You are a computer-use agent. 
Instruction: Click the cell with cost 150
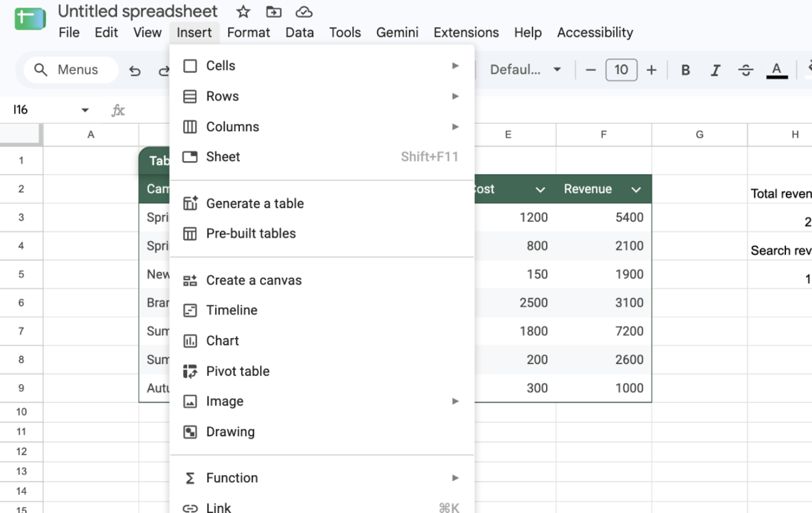click(515, 275)
